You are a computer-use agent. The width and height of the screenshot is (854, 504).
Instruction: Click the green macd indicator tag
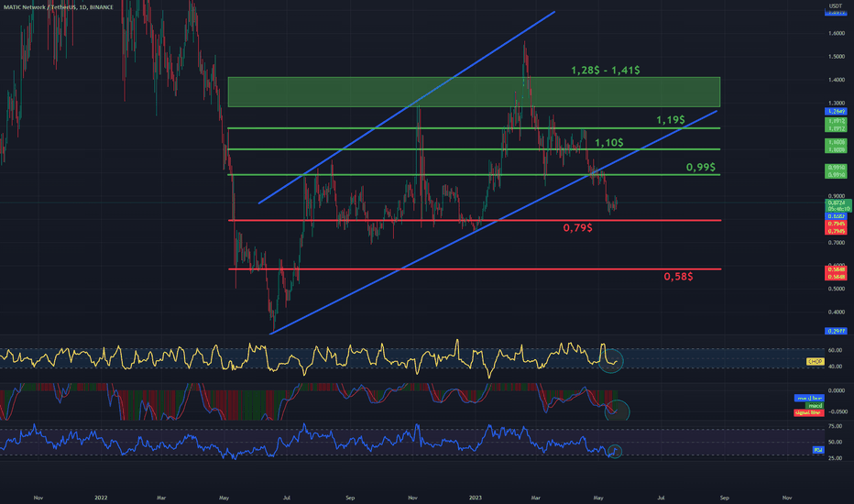815,405
